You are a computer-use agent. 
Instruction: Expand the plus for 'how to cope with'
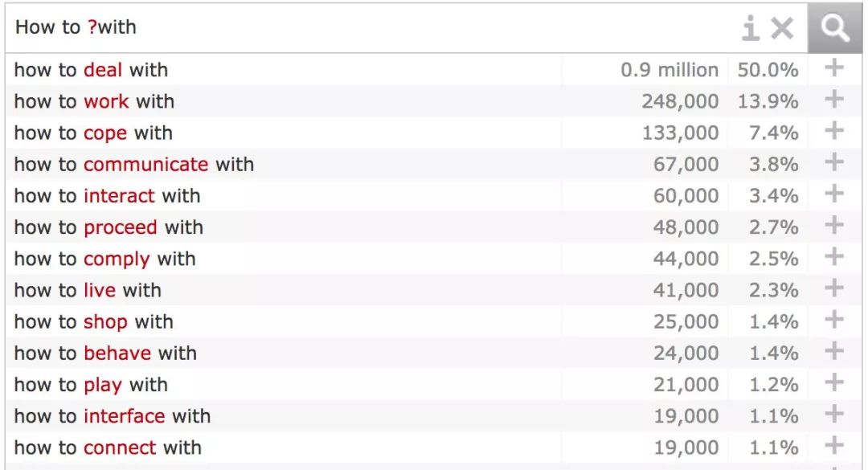click(833, 131)
